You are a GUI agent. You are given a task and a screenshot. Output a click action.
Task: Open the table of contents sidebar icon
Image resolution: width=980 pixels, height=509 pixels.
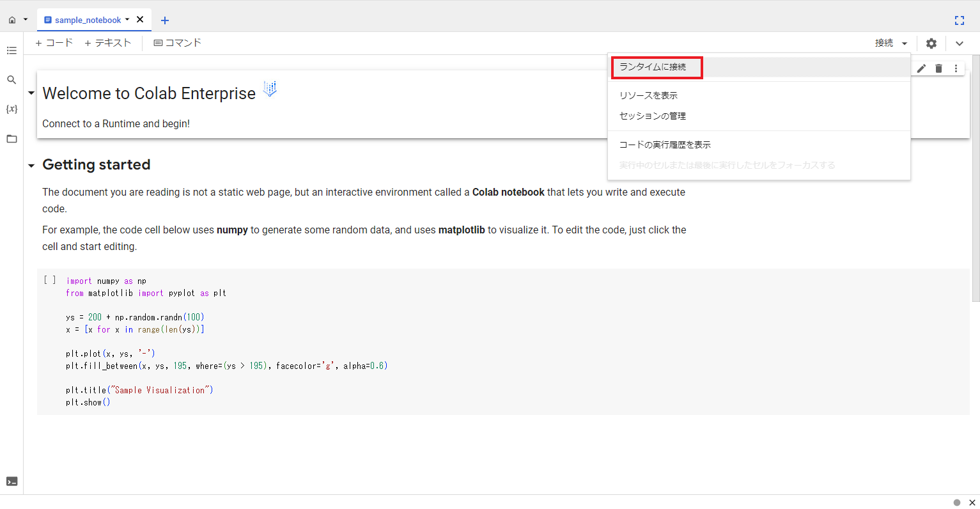12,51
